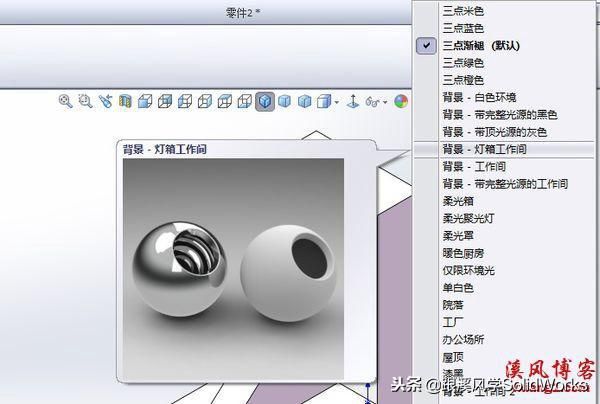Image resolution: width=600 pixels, height=404 pixels.
Task: Expand the Hide/Show Items dropdown arrow
Action: (385, 103)
